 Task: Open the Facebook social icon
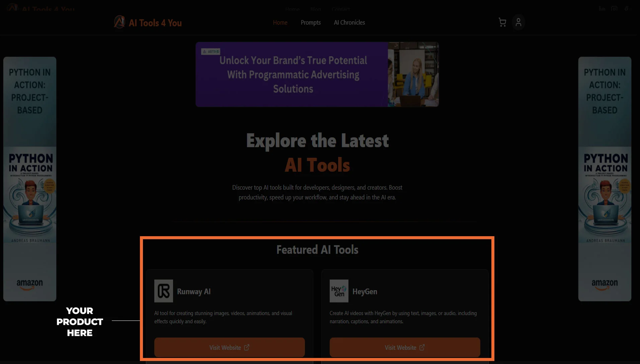point(626,9)
